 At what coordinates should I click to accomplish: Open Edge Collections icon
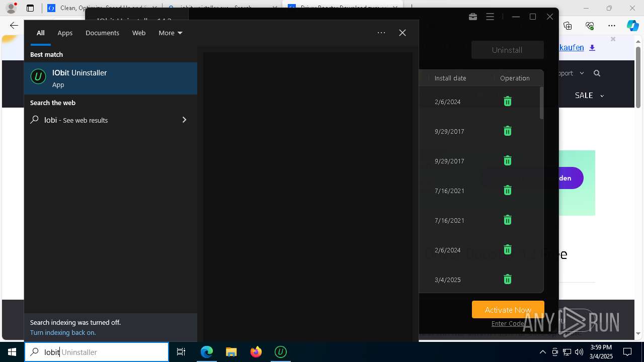click(568, 26)
